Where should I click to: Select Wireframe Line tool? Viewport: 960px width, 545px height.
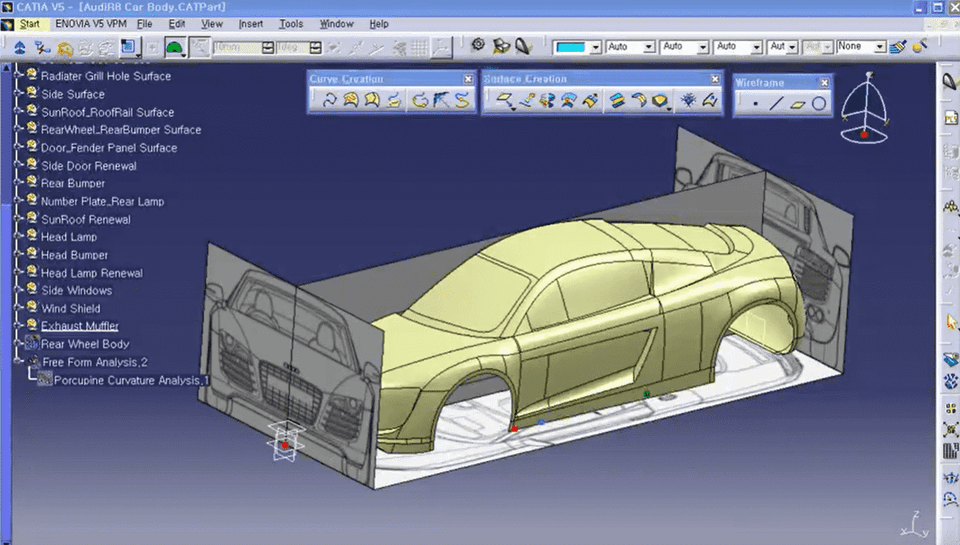[776, 104]
